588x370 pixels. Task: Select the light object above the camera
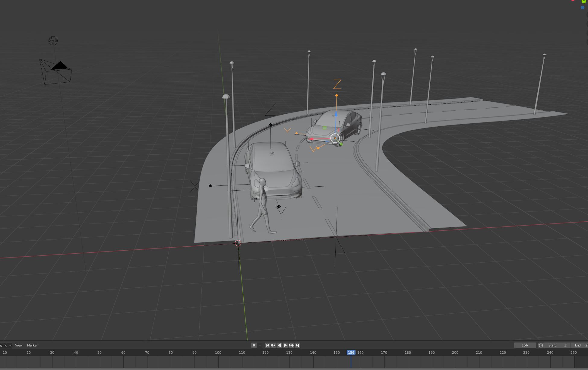(x=53, y=41)
